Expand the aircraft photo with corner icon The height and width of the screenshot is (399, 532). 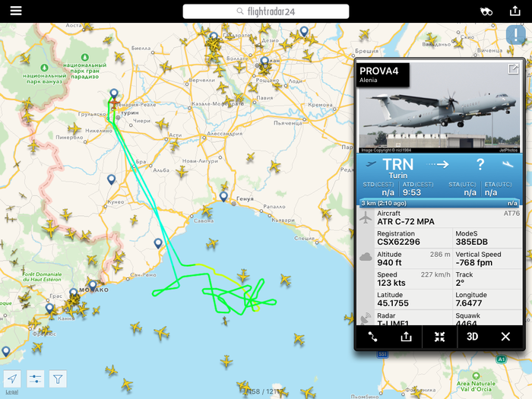pos(513,69)
